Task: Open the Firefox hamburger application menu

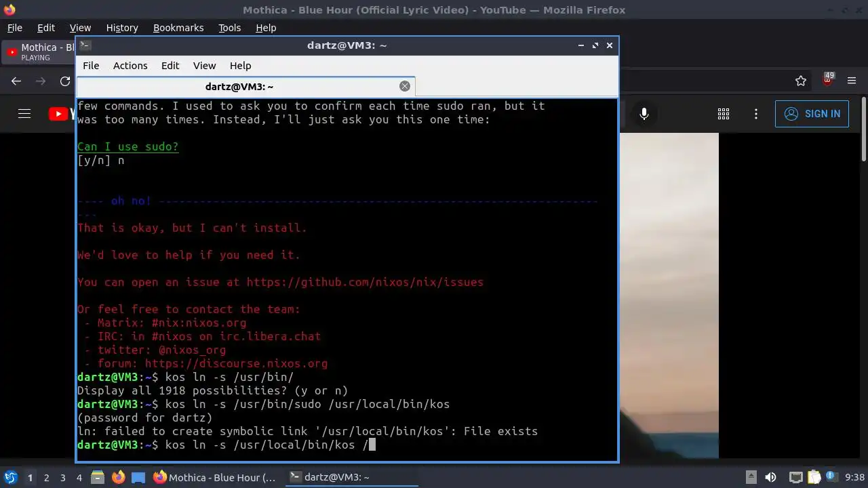Action: point(852,81)
